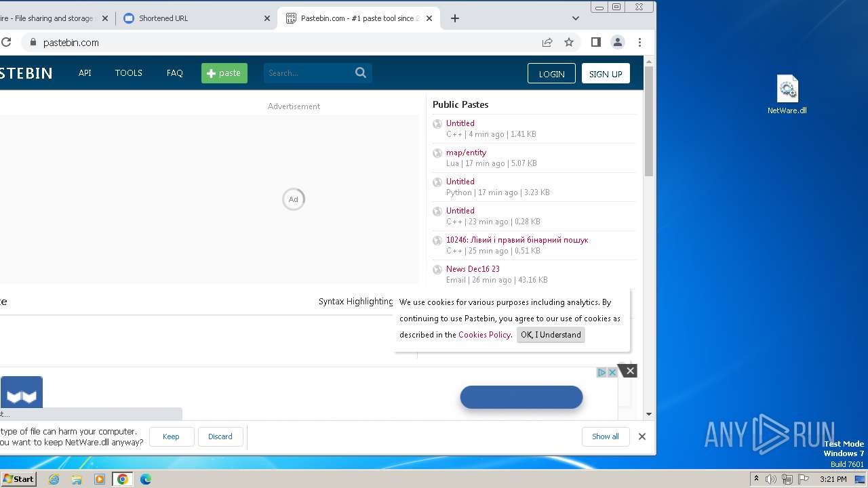Close the Pastebin.com tab

click(429, 18)
